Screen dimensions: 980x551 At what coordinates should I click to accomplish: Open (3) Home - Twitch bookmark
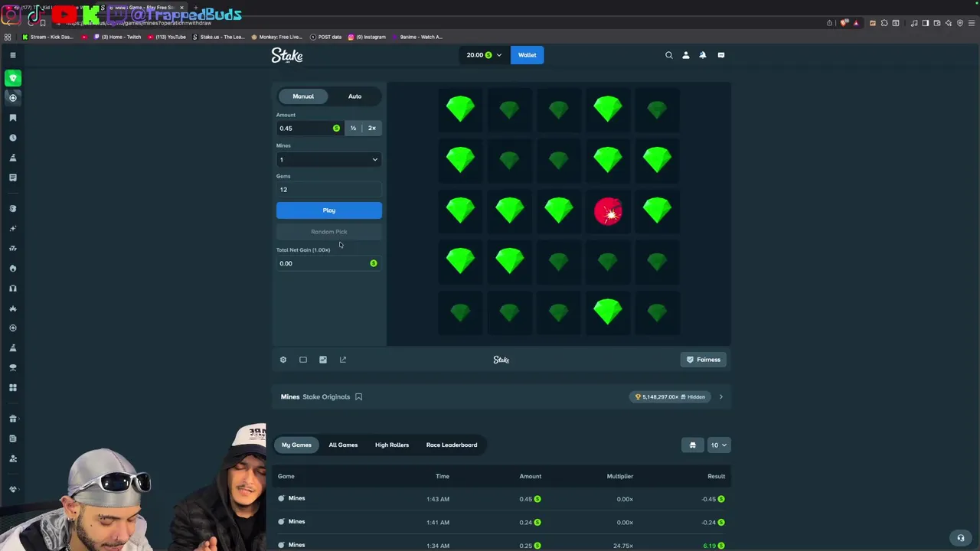pos(118,37)
